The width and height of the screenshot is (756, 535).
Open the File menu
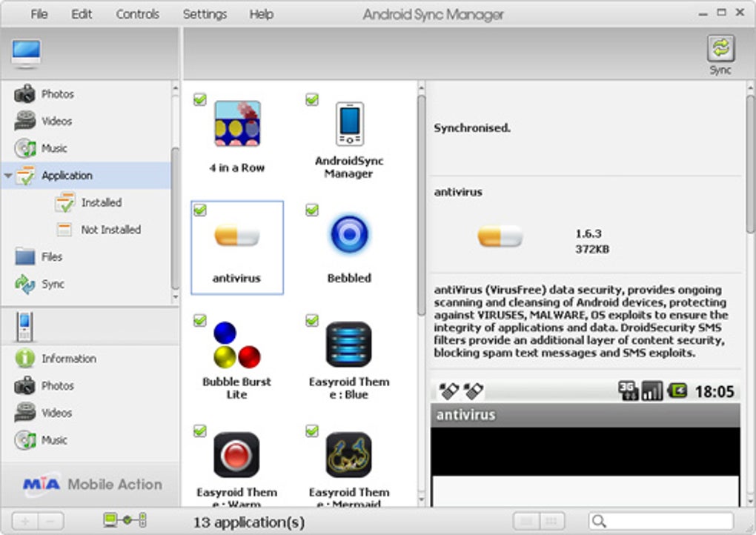coord(39,15)
